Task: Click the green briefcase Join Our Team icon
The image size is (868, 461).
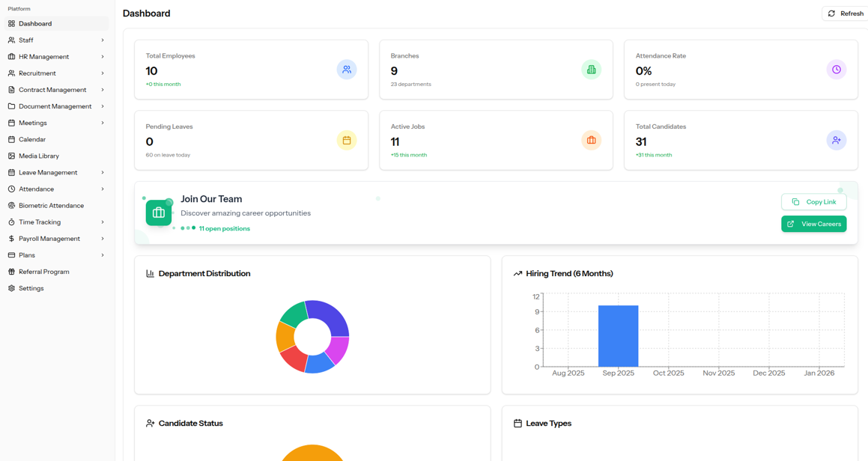Action: pyautogui.click(x=159, y=213)
